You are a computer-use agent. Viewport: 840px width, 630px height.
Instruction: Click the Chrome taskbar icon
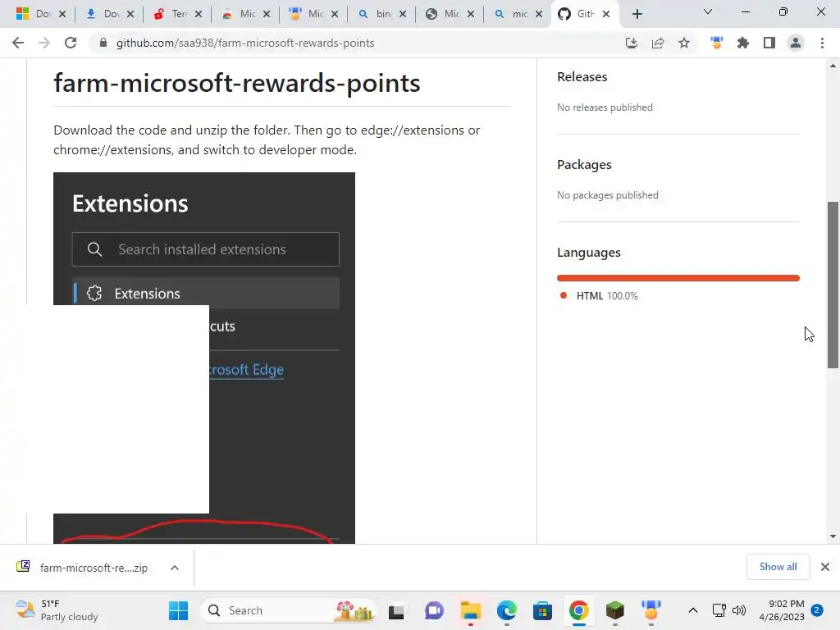tap(578, 610)
